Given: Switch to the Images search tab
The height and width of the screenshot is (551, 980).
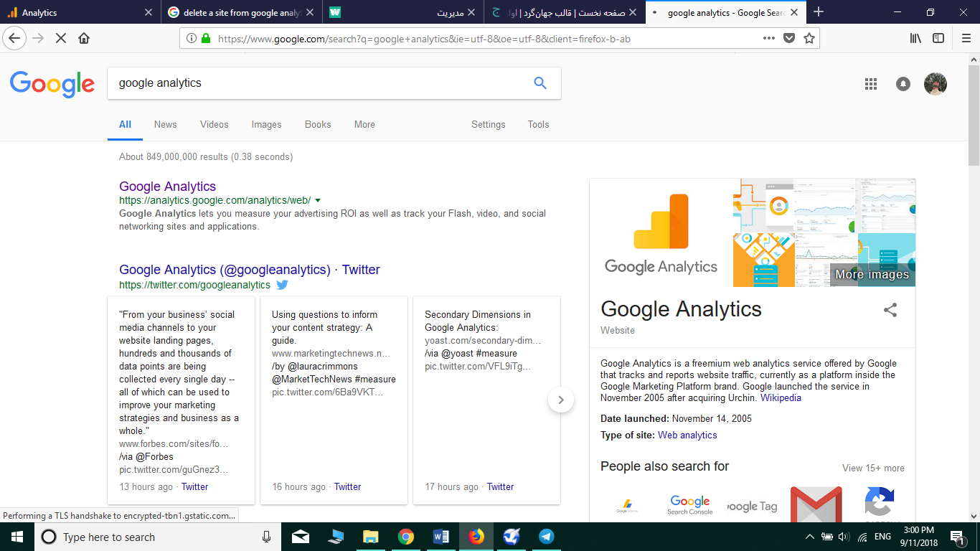Looking at the screenshot, I should click(266, 124).
